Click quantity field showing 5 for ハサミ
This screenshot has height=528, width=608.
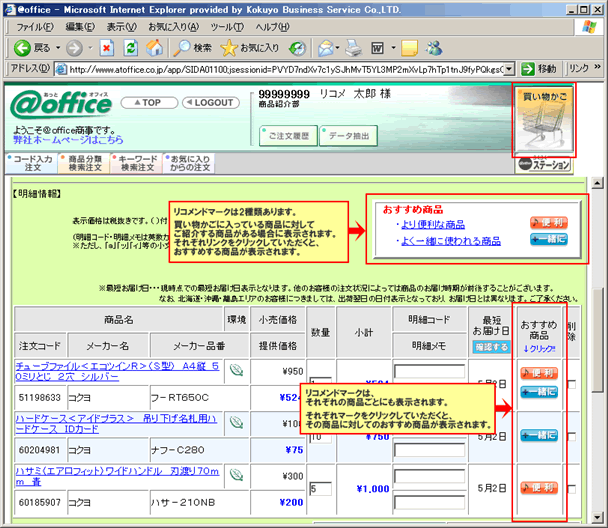pyautogui.click(x=320, y=488)
